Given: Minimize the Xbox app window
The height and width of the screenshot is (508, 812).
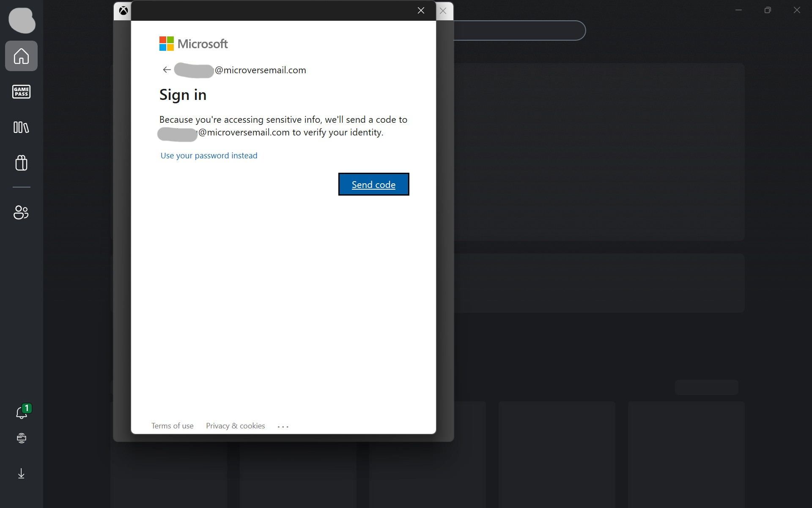Looking at the screenshot, I should point(738,10).
